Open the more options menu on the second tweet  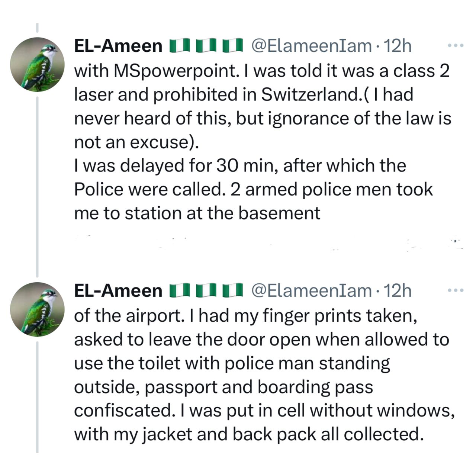456,290
